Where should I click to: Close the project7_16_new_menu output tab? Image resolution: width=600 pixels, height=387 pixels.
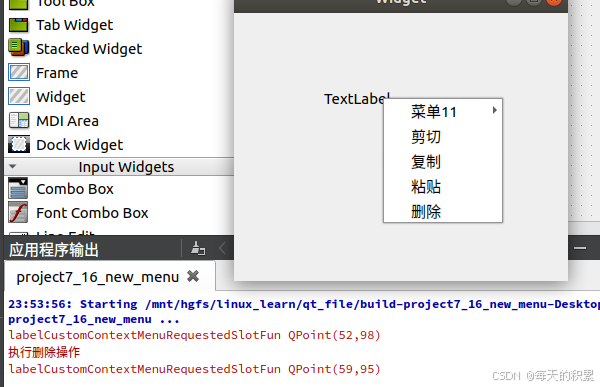point(193,276)
